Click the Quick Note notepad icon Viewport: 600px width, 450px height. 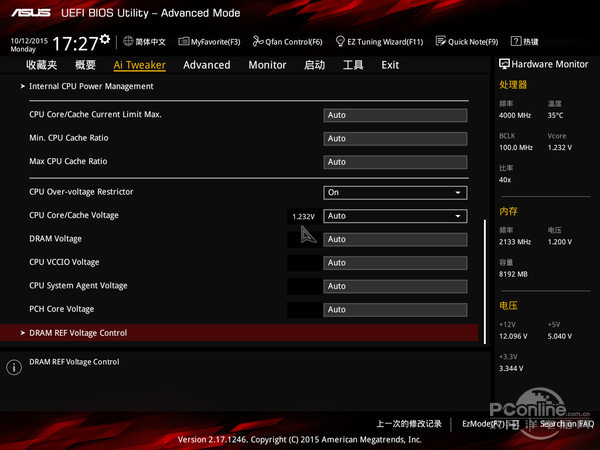pos(440,41)
